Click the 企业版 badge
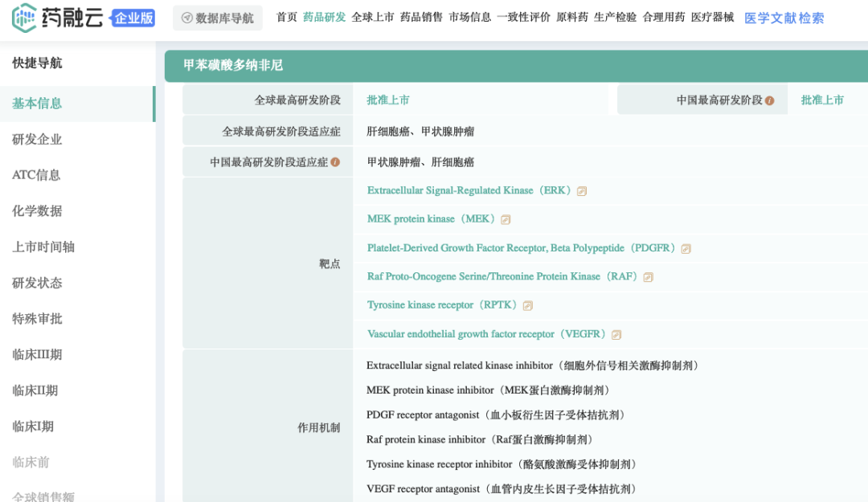 [133, 18]
